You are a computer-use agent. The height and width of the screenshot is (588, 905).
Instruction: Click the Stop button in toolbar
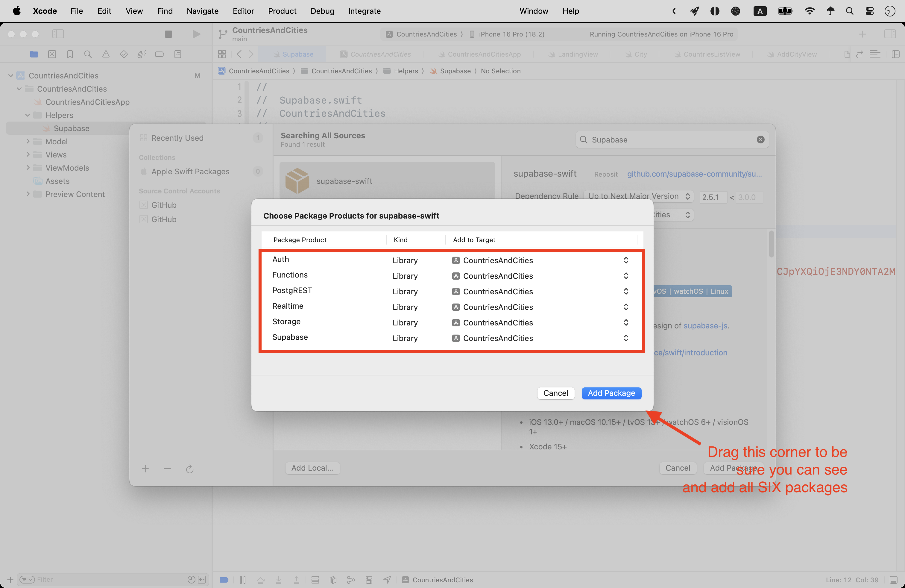(x=168, y=34)
